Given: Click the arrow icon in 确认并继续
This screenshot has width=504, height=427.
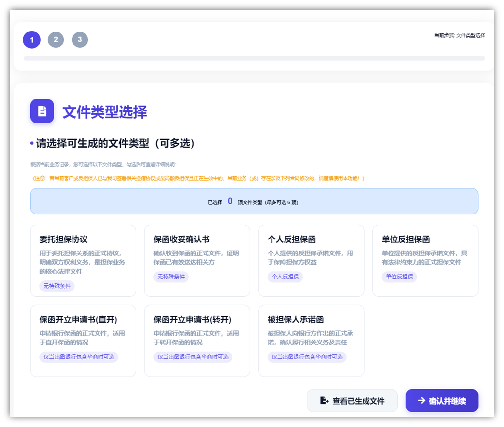Looking at the screenshot, I should 422,400.
